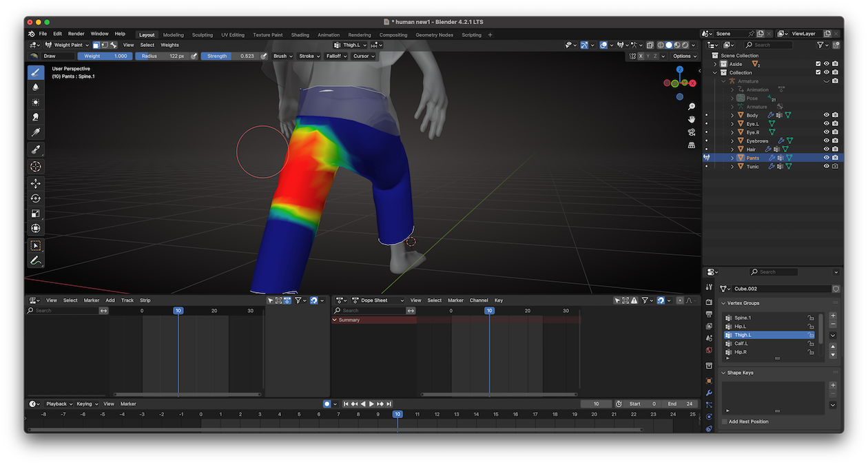868x465 pixels.
Task: Open the Falloff dropdown
Action: [x=335, y=56]
